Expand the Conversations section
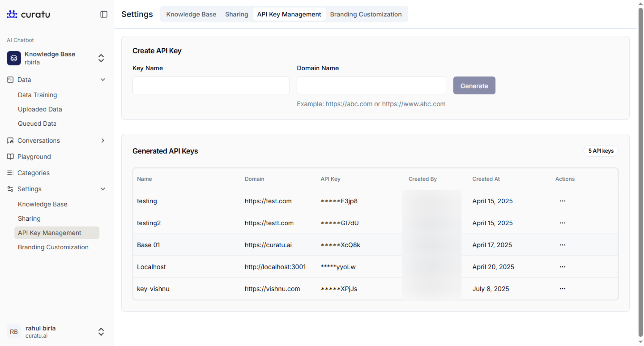The width and height of the screenshot is (644, 346). [x=103, y=140]
